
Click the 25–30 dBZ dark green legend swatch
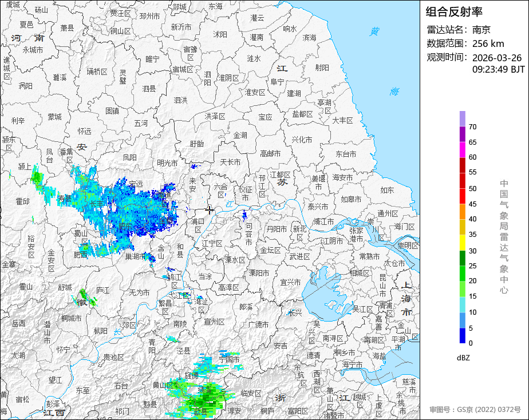click(x=462, y=258)
